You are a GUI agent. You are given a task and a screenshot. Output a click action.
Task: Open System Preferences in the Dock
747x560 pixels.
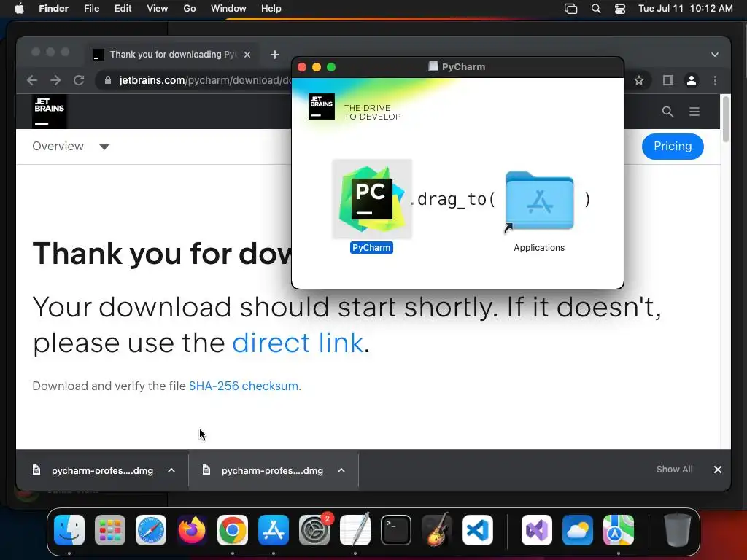click(314, 530)
